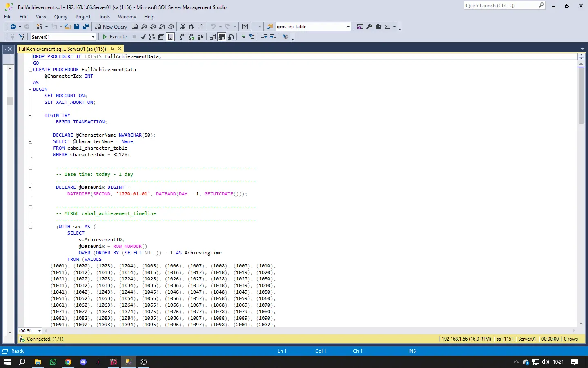Toggle the pin on FullAchievement.sql tab
The width and height of the screenshot is (588, 368).
(x=112, y=49)
